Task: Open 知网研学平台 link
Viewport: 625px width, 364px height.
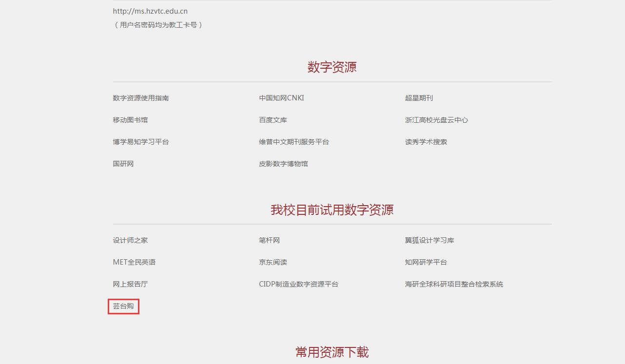Action: [x=426, y=262]
